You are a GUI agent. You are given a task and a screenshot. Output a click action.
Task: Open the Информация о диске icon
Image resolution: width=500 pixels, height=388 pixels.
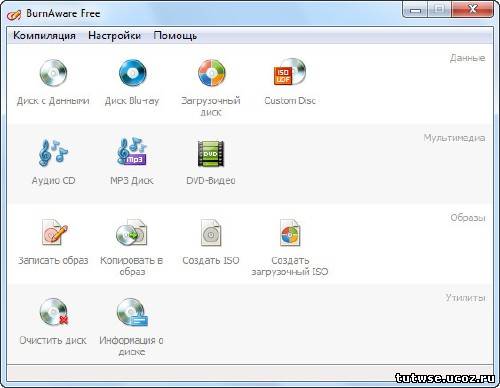(x=132, y=312)
